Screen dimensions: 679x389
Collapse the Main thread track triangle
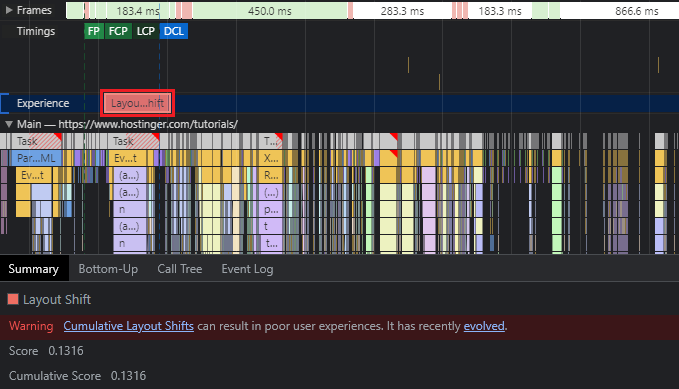click(x=9, y=124)
